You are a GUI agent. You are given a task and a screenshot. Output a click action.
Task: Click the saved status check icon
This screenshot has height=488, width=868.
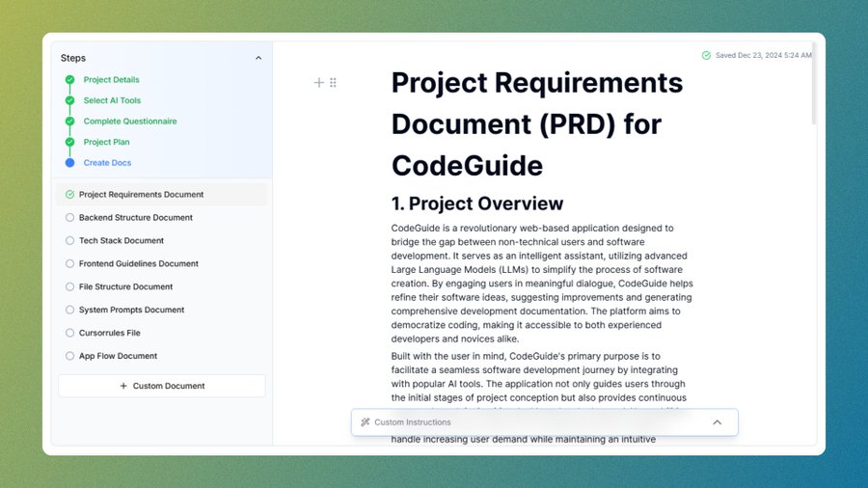(x=706, y=55)
